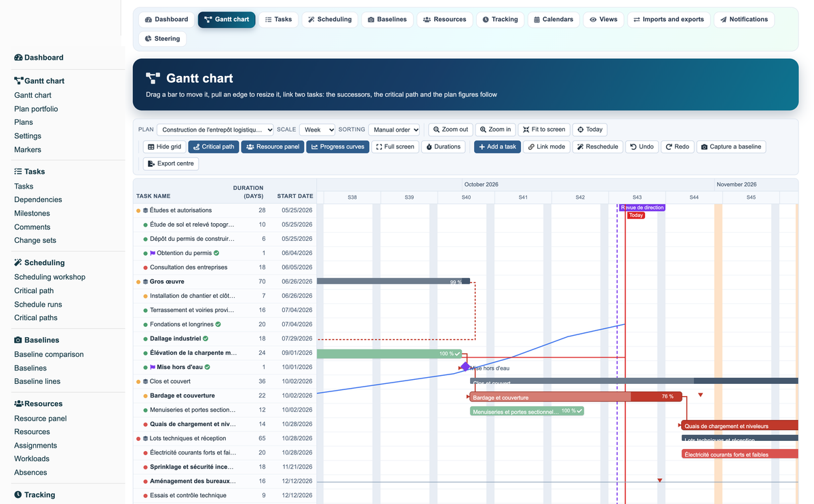Toggle the Resource panel
The height and width of the screenshot is (504, 814).
[x=272, y=147]
